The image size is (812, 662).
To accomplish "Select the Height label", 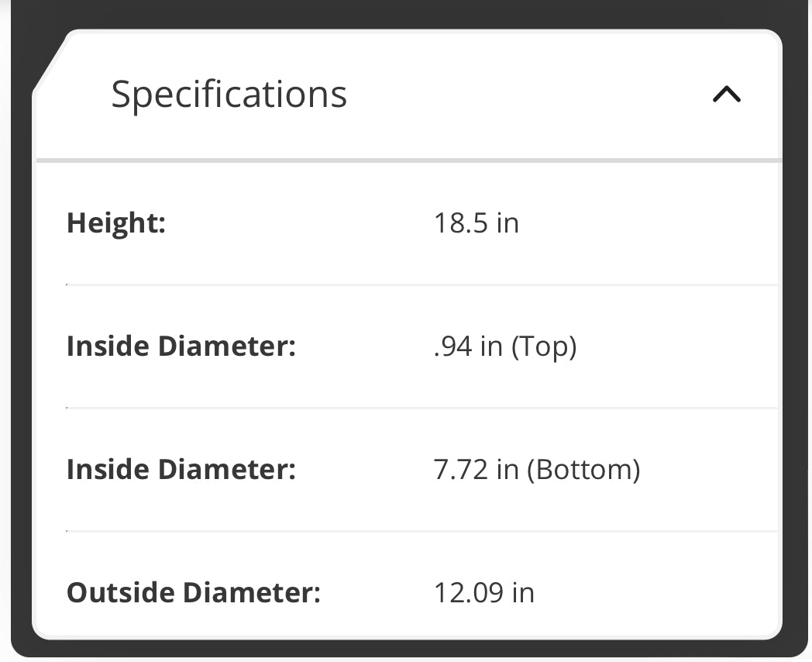I will pos(116,223).
